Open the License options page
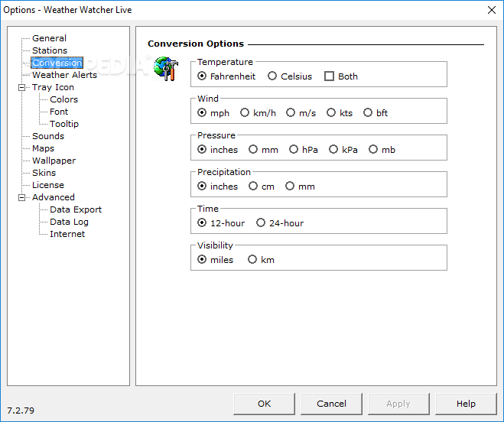Screen dimensions: 504x422 click(x=48, y=185)
